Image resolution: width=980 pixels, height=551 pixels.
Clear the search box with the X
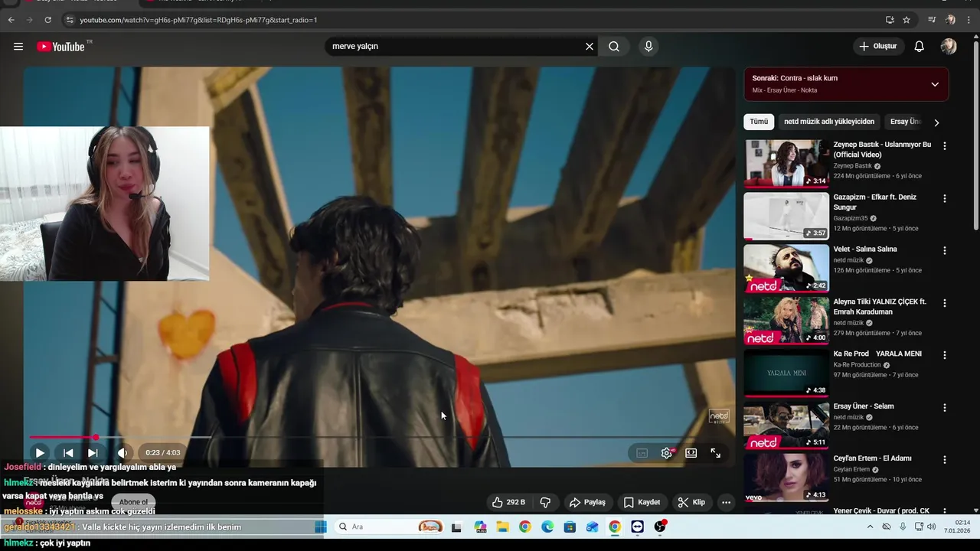[590, 47]
